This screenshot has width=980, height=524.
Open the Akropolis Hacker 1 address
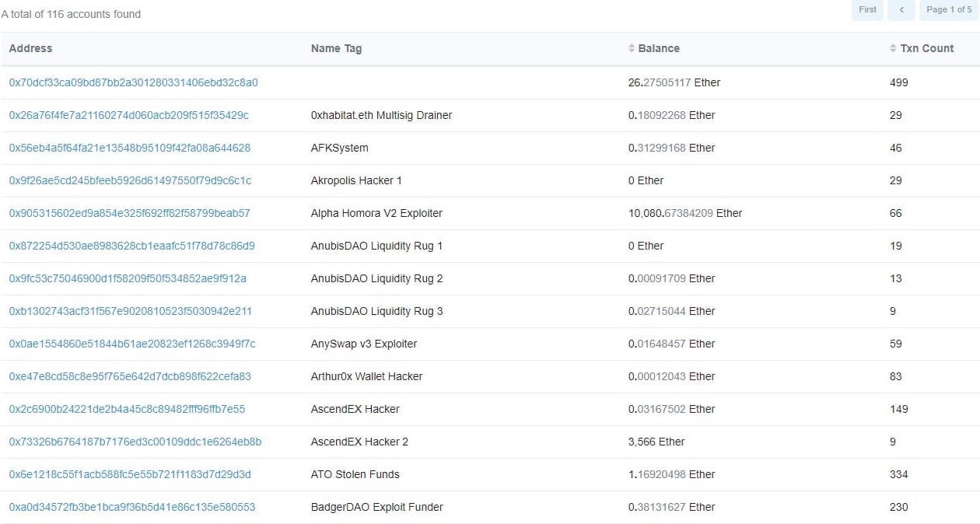point(130,180)
